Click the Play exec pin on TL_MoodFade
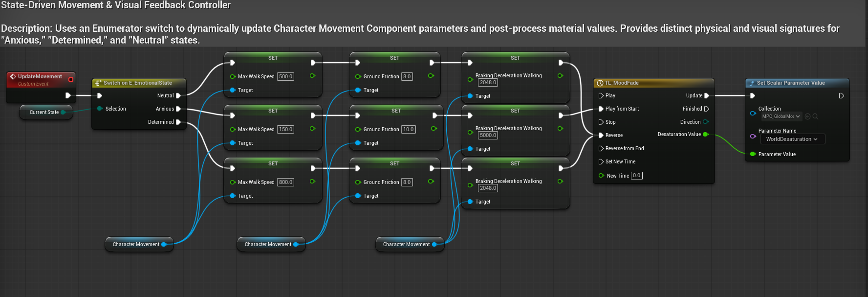This screenshot has width=868, height=297. point(601,95)
